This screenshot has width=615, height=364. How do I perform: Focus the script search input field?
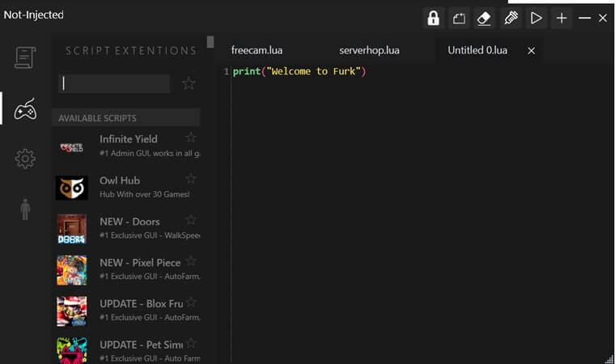[x=114, y=83]
